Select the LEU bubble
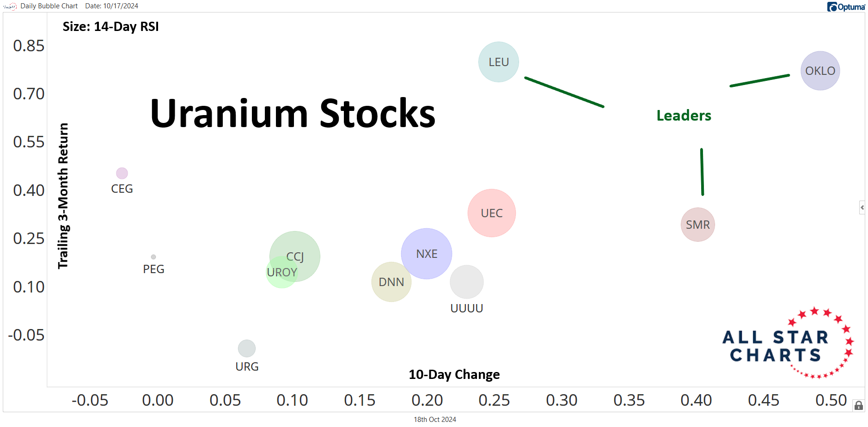Viewport: 868px width, 427px height. pyautogui.click(x=498, y=62)
